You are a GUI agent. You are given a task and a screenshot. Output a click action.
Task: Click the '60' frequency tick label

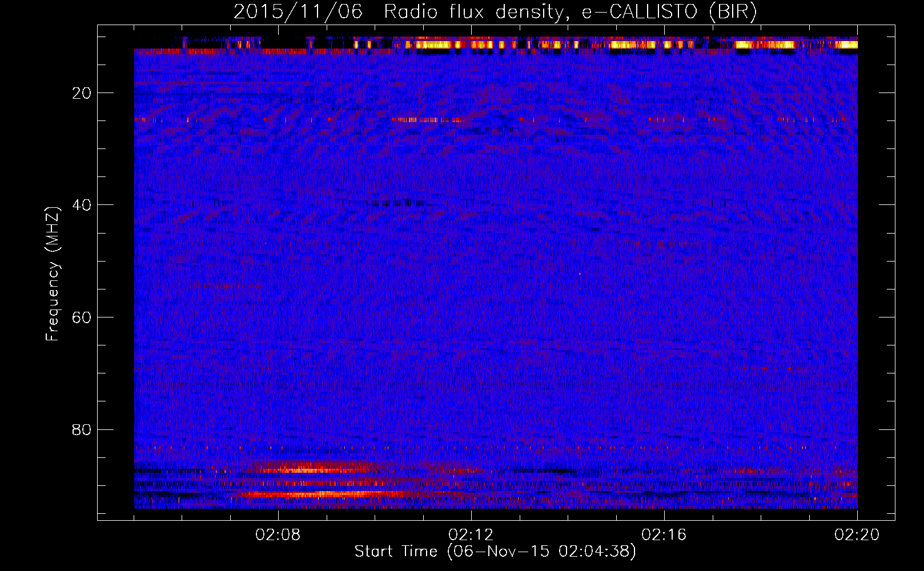pos(83,318)
